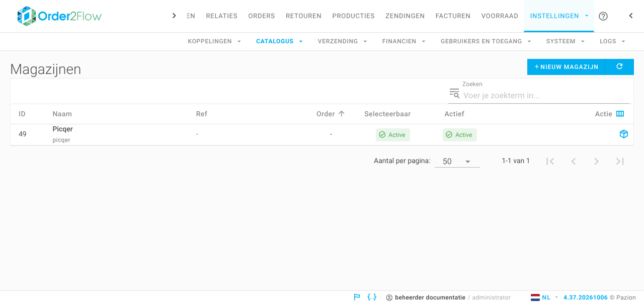Open the Producties menu item
644x302 pixels.
coord(353,16)
